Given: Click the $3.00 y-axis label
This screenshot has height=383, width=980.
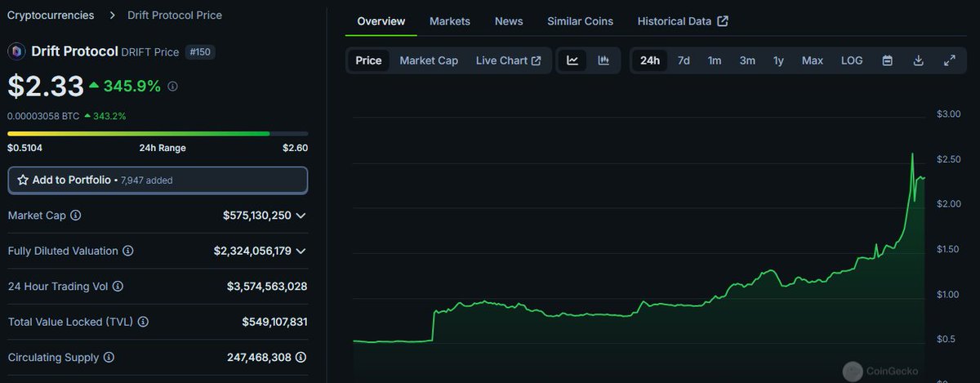Looking at the screenshot, I should 948,114.
